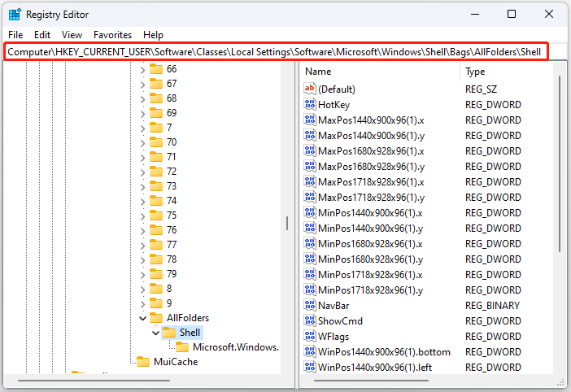Click MaxPos1718x928x96(1).x value icon

pos(310,181)
